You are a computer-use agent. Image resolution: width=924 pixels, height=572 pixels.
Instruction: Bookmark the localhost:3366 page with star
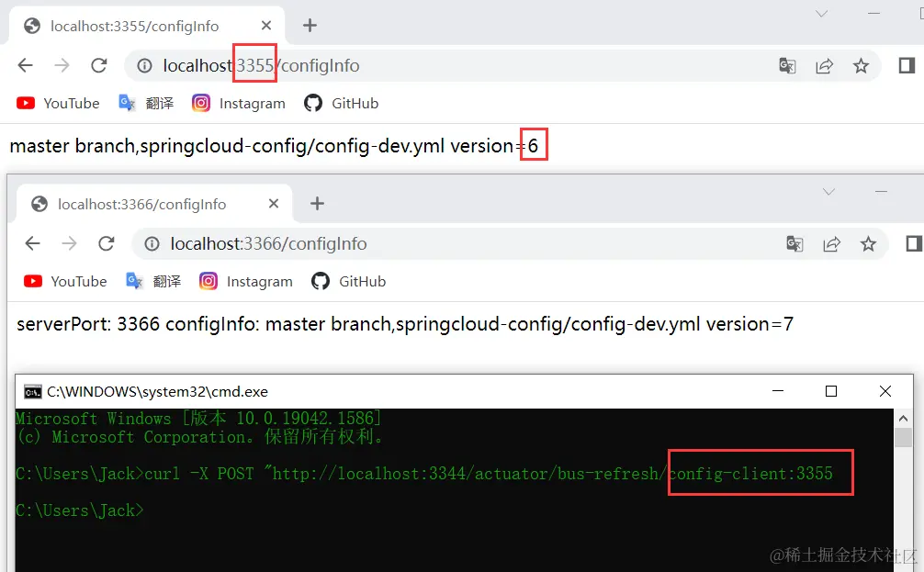click(868, 243)
